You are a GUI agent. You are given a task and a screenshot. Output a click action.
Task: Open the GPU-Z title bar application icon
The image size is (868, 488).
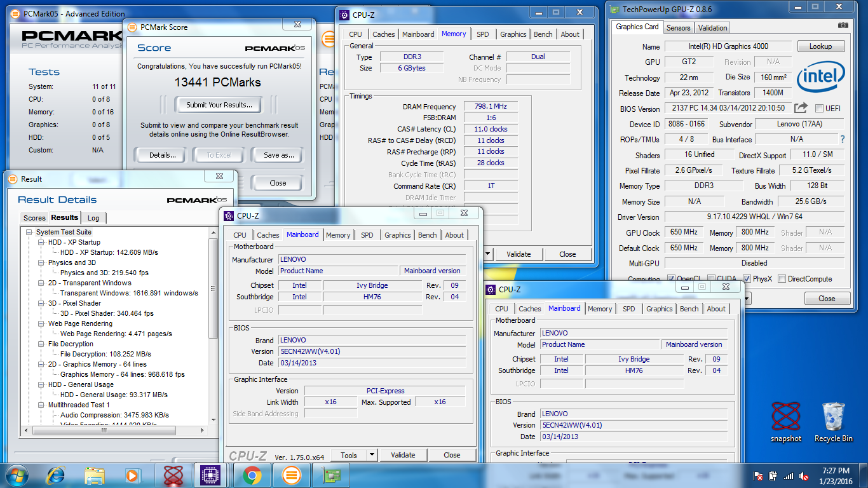pos(614,8)
